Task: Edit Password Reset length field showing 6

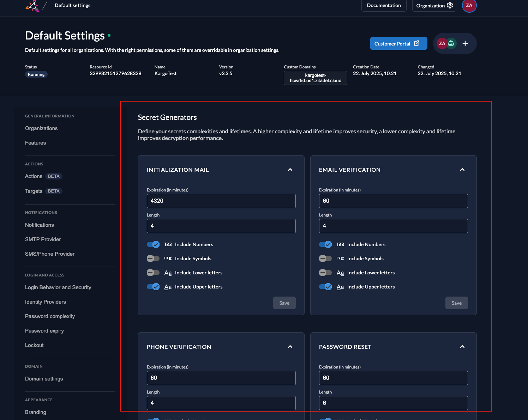Action: pyautogui.click(x=394, y=403)
